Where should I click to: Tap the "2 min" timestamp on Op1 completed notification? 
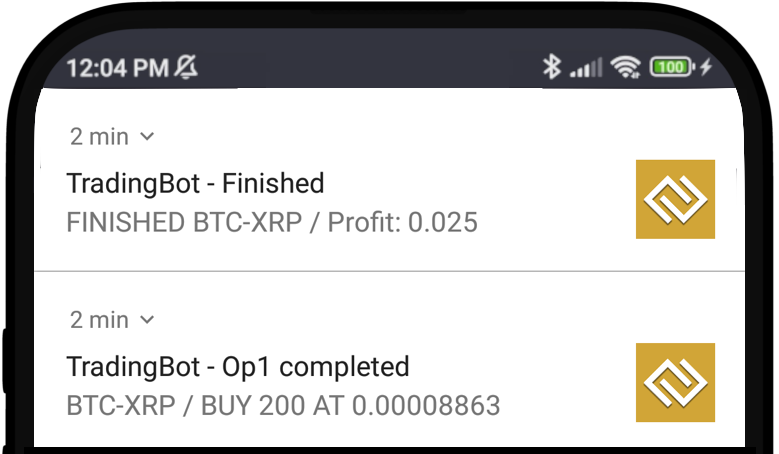click(99, 320)
